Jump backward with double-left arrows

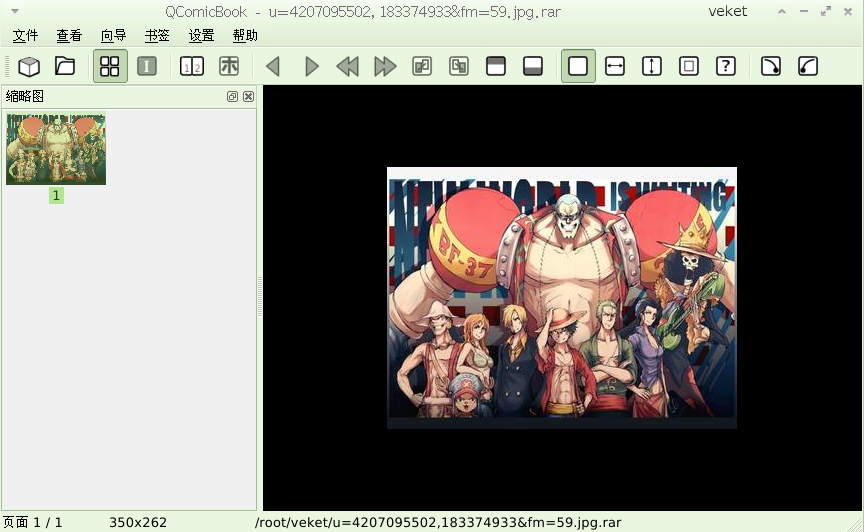tap(348, 67)
